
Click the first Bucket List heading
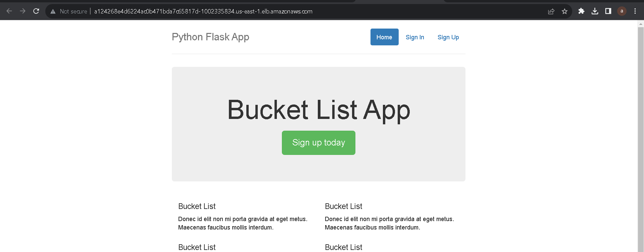[197, 206]
